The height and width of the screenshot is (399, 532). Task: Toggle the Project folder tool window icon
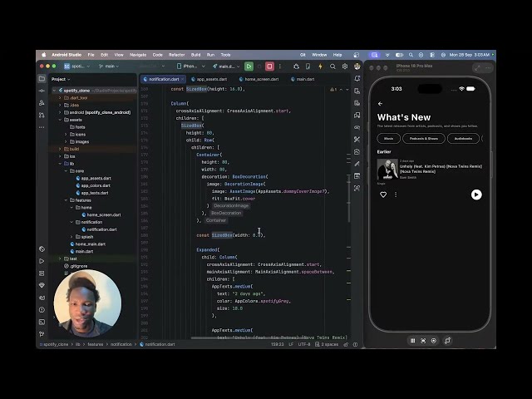tap(42, 79)
